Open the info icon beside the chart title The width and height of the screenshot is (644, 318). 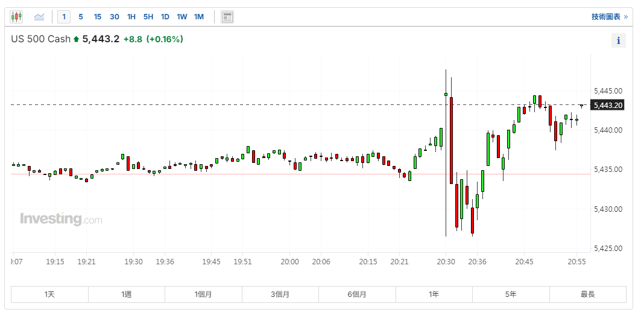[618, 41]
